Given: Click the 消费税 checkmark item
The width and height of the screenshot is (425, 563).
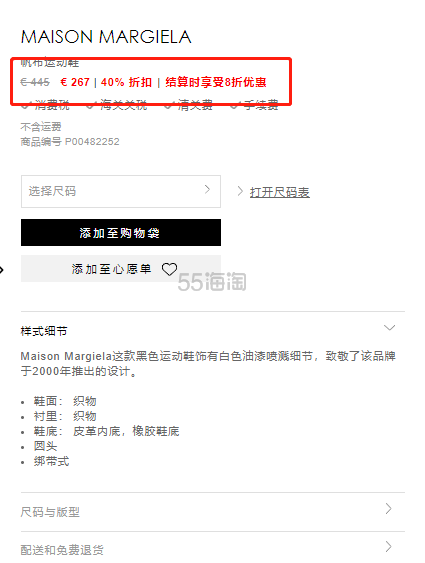Looking at the screenshot, I should coord(45,105).
